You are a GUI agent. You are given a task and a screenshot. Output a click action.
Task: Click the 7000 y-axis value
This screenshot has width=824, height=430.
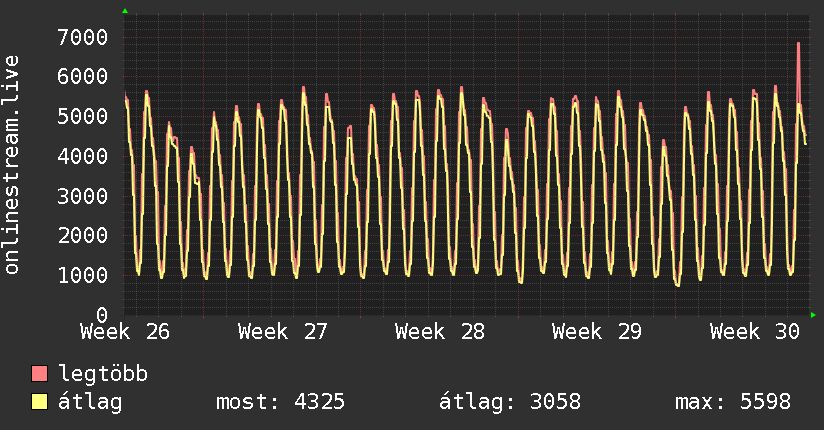tap(83, 37)
